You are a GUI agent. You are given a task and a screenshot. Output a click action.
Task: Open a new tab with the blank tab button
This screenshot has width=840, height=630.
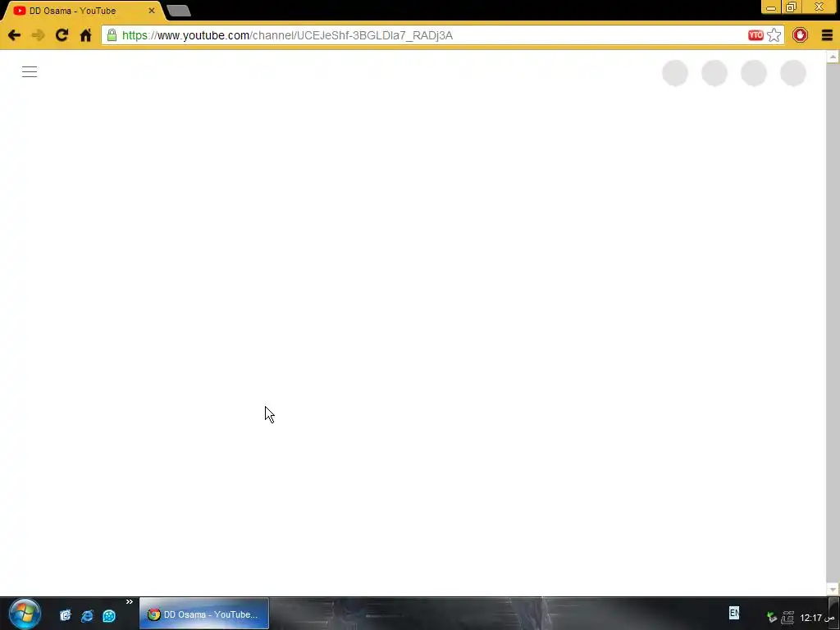[178, 11]
